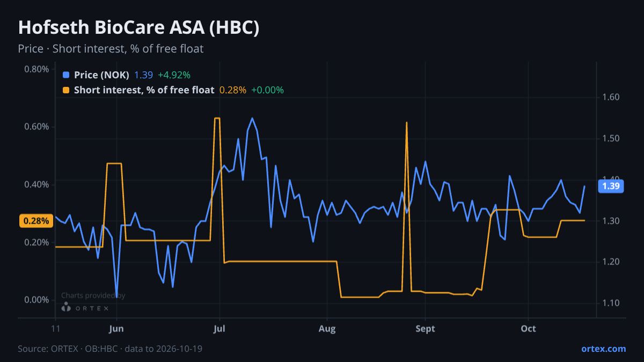Click the Aug x-axis label

327,329
